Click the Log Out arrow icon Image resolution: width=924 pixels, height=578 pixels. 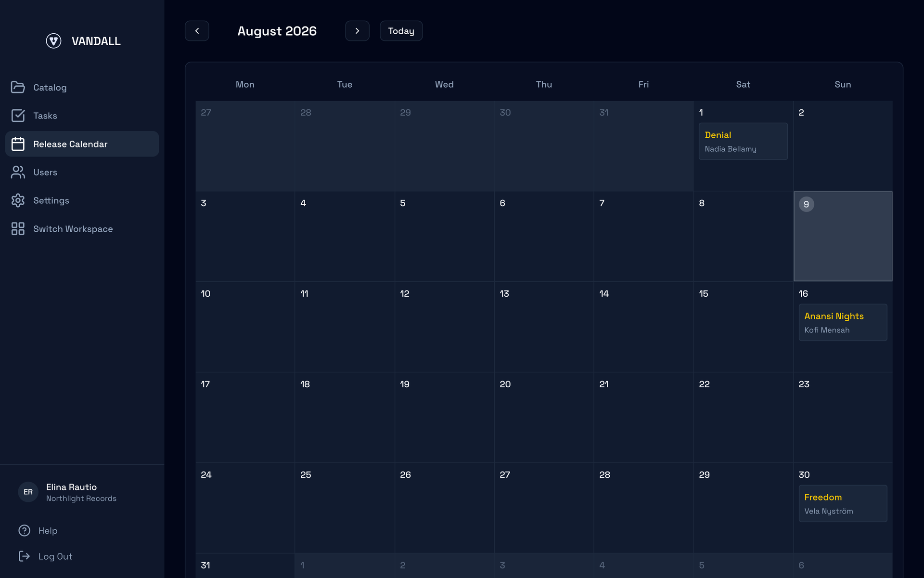click(x=24, y=556)
